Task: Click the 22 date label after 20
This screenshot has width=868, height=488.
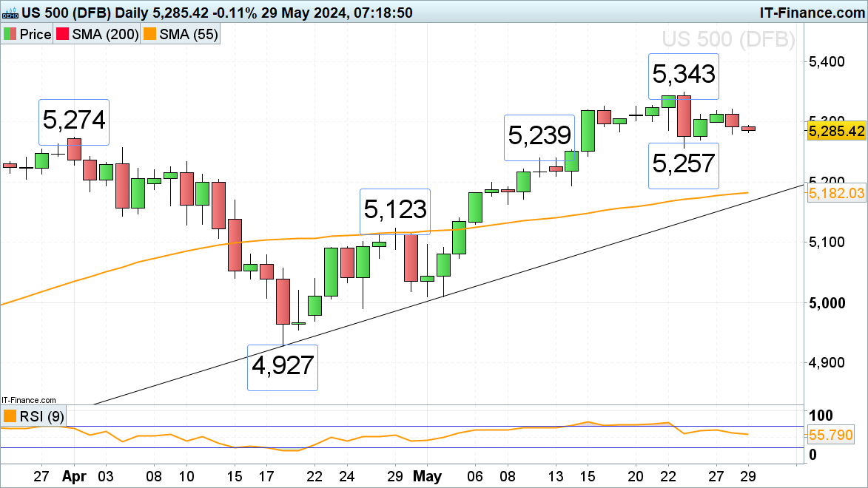Action: click(668, 476)
